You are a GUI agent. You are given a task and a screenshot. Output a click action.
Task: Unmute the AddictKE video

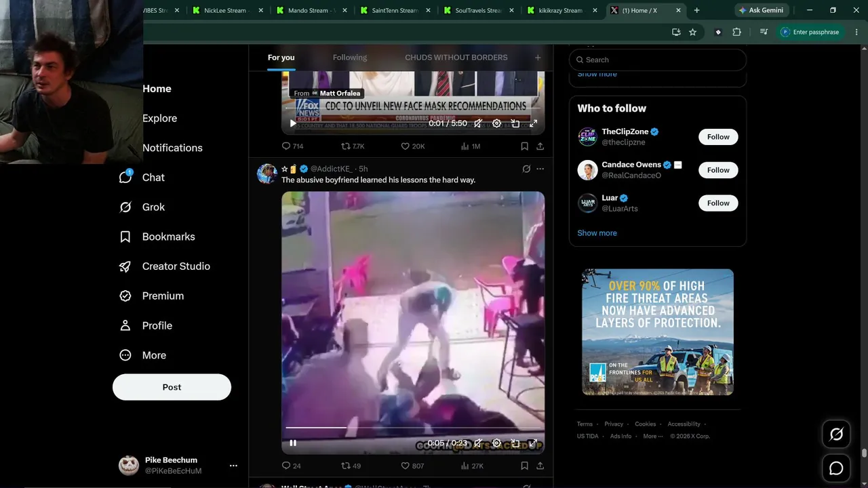(478, 443)
